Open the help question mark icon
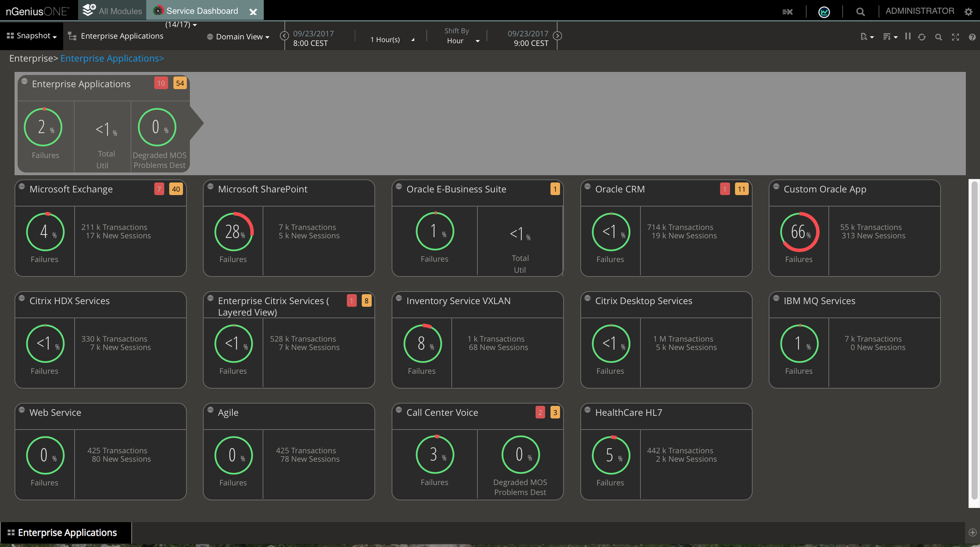 [x=972, y=37]
